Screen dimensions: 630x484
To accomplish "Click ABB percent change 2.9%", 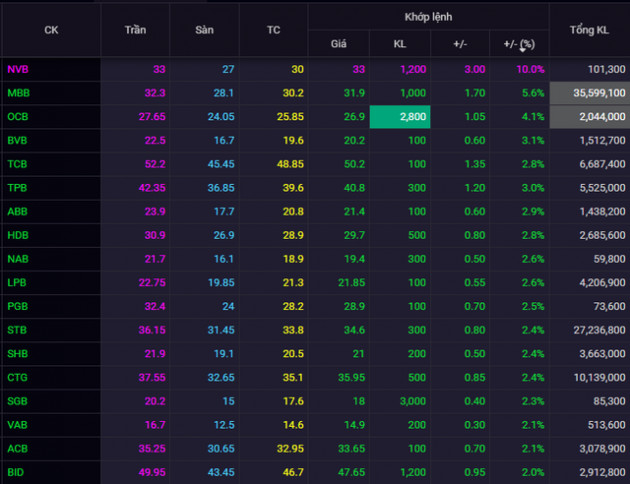I will (x=533, y=211).
